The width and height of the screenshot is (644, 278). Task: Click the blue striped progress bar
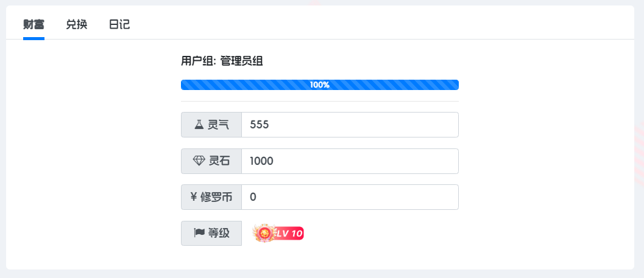tap(319, 85)
